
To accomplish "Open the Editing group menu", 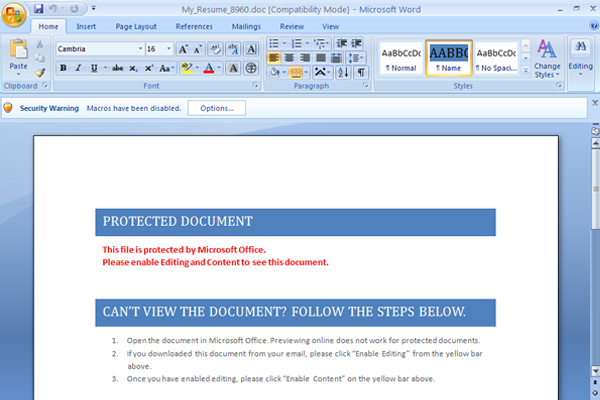I will point(580,57).
